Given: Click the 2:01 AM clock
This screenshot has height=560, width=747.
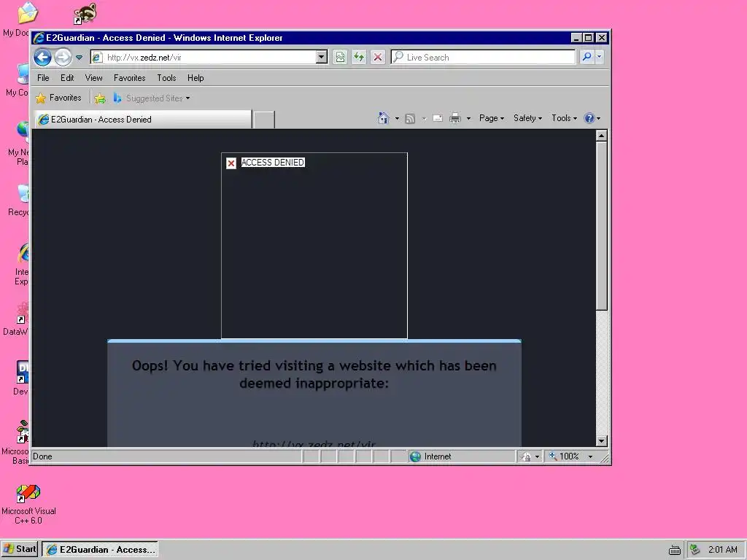Looking at the screenshot, I should (x=723, y=550).
